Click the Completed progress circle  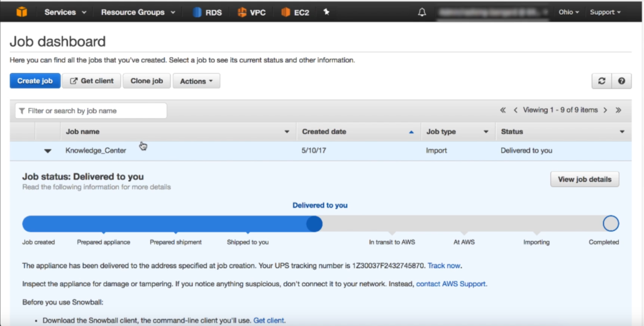coord(611,224)
